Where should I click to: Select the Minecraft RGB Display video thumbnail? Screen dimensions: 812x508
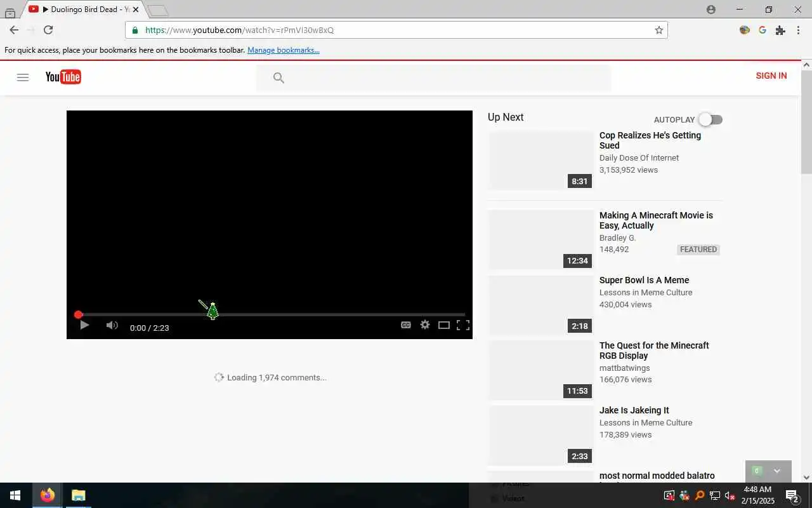(540, 370)
